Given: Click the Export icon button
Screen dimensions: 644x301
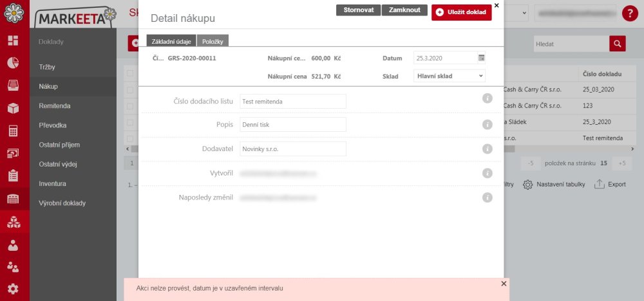Looking at the screenshot, I should coord(611,184).
